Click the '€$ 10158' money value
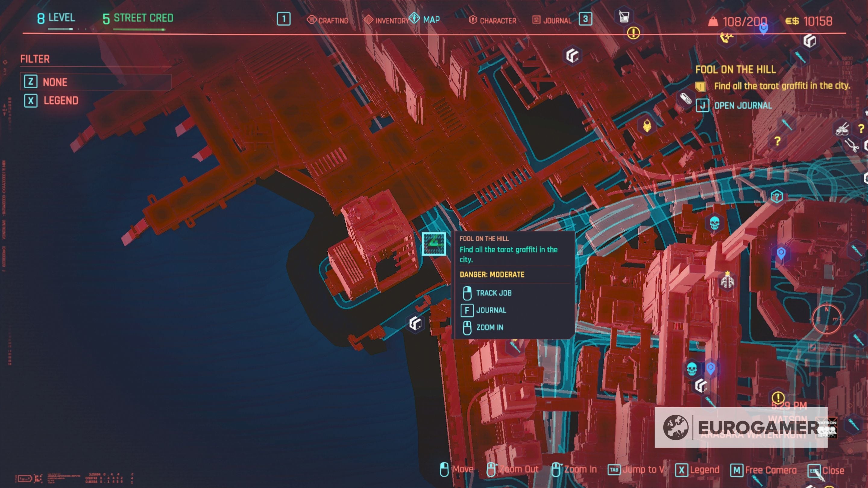 click(x=809, y=21)
